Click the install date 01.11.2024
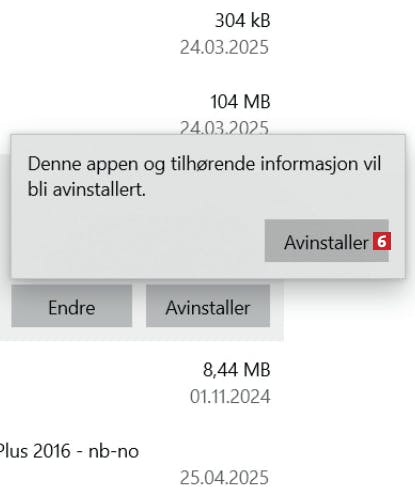The height and width of the screenshot is (487, 415). point(230,396)
